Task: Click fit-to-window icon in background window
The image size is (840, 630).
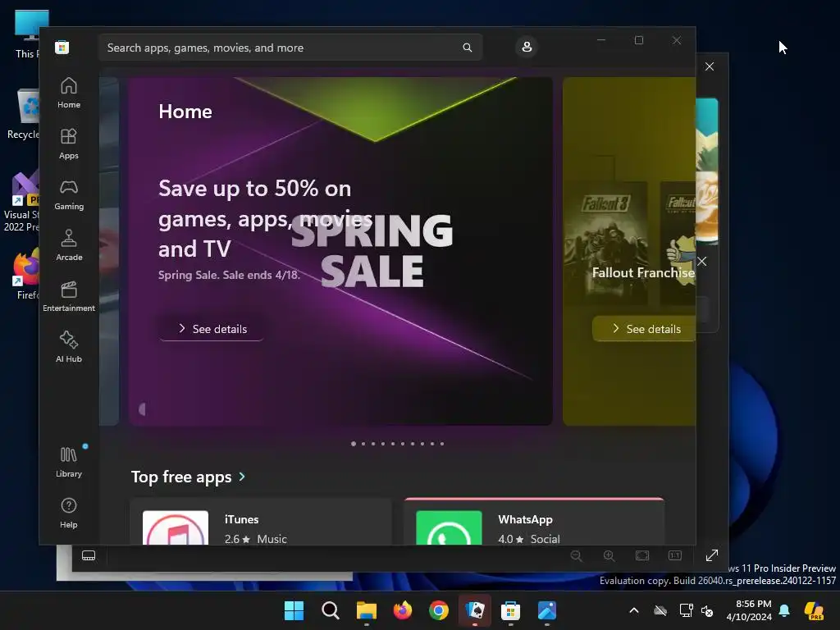Action: coord(641,555)
